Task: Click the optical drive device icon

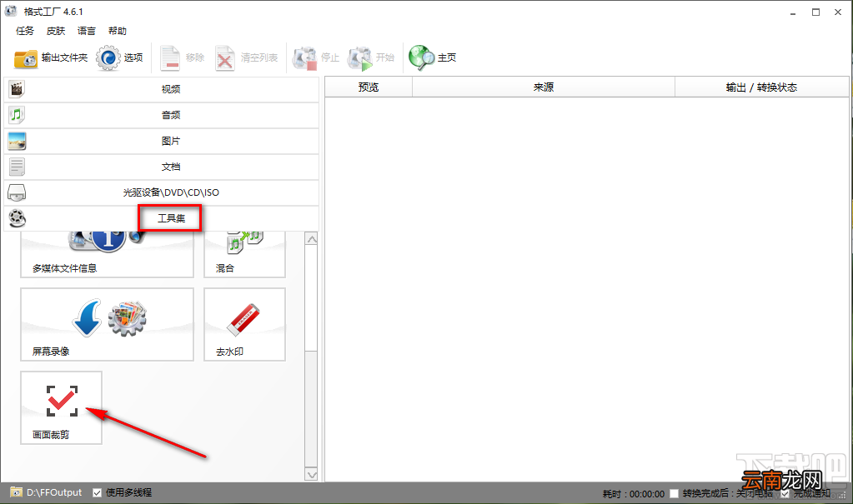Action: point(17,192)
